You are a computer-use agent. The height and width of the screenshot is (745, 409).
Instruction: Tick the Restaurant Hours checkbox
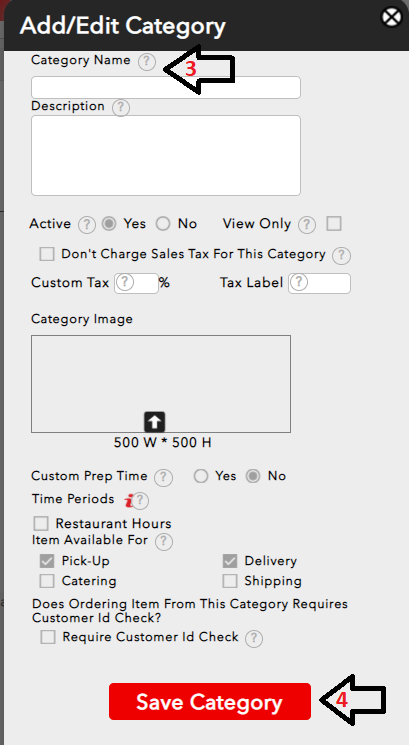point(41,524)
